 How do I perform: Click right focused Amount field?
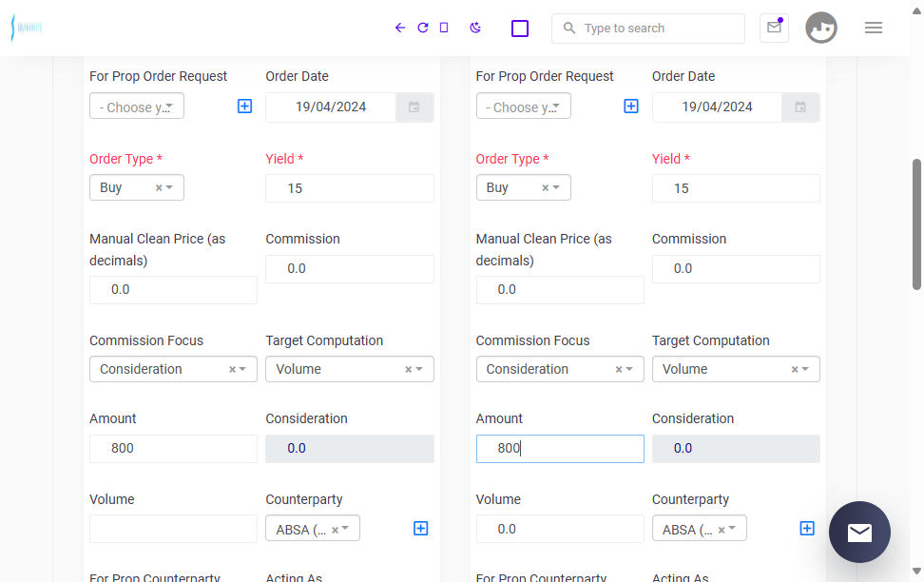560,449
